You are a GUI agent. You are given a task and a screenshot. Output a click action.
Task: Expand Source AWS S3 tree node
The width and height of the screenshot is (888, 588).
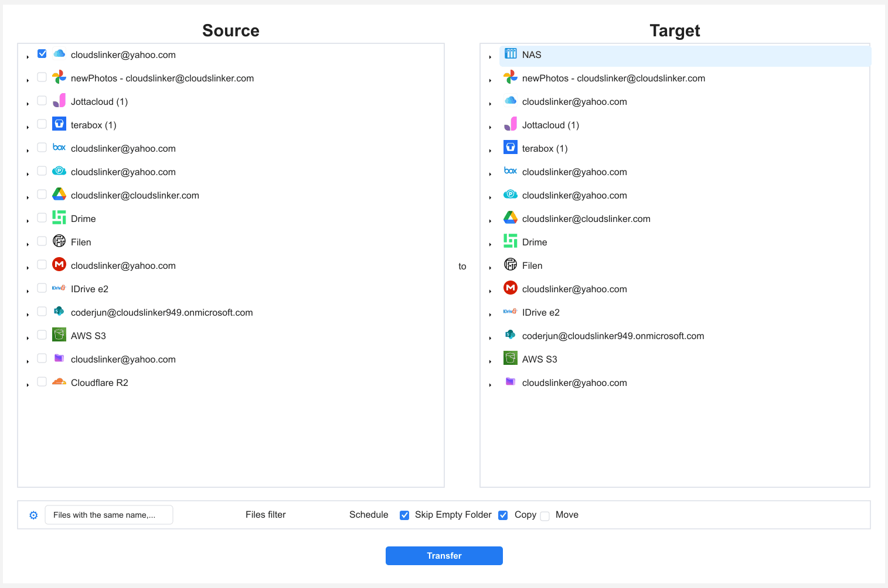tap(28, 338)
